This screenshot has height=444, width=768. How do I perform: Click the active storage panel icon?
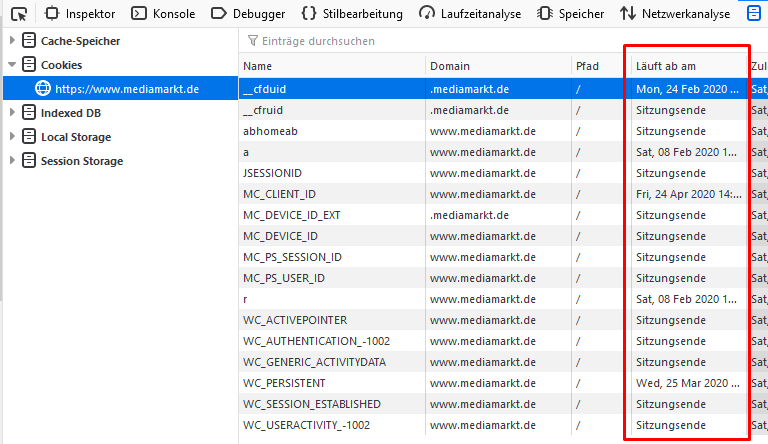pos(754,13)
